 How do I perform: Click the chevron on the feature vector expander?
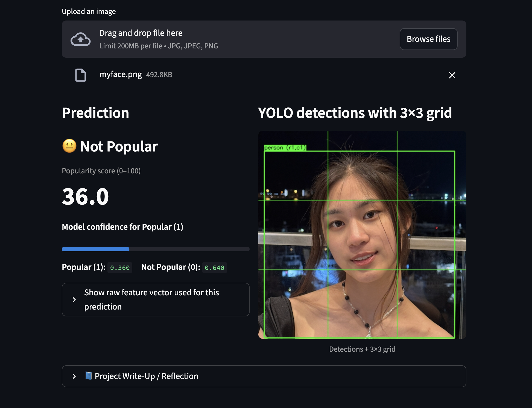[x=74, y=300]
